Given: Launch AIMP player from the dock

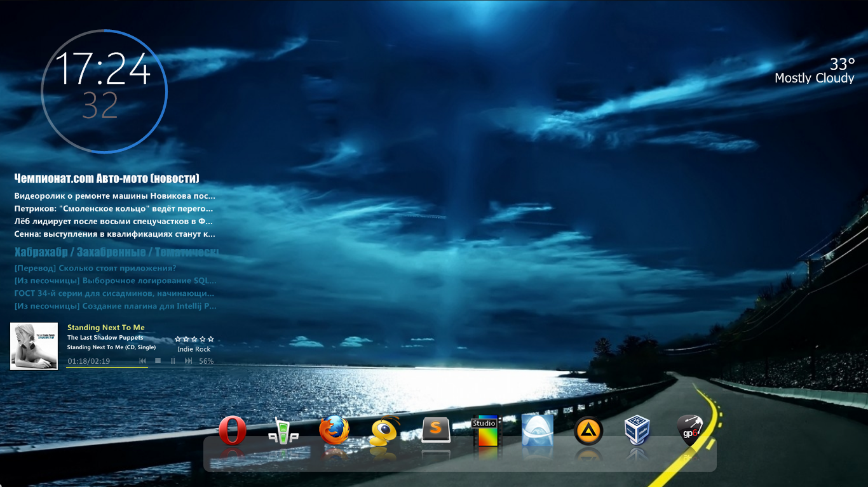Looking at the screenshot, I should [588, 432].
